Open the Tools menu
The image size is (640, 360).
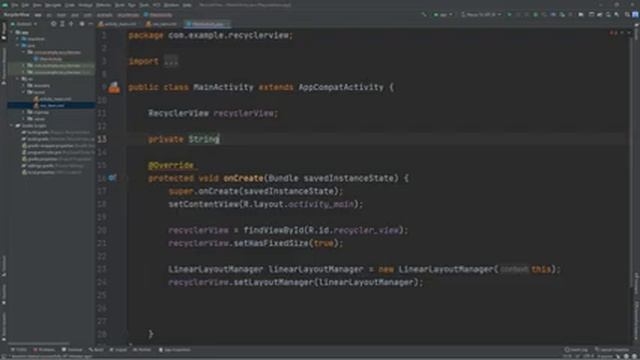(144, 5)
